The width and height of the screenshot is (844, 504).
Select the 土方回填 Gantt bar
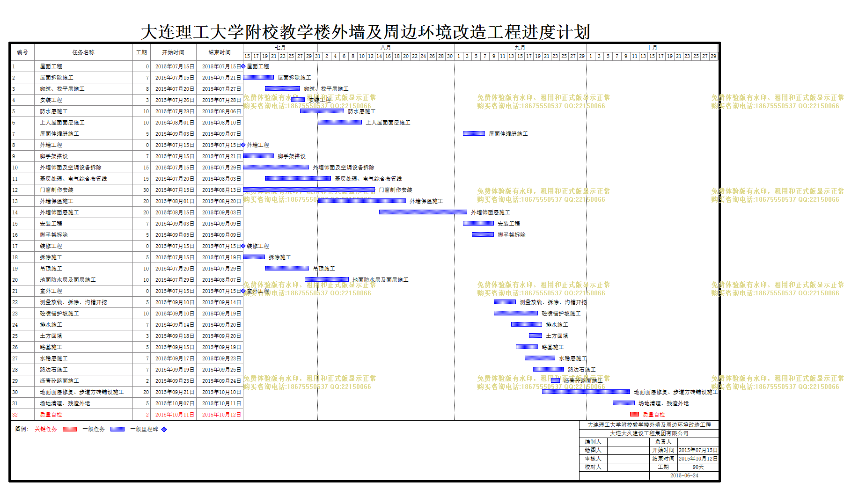point(536,336)
